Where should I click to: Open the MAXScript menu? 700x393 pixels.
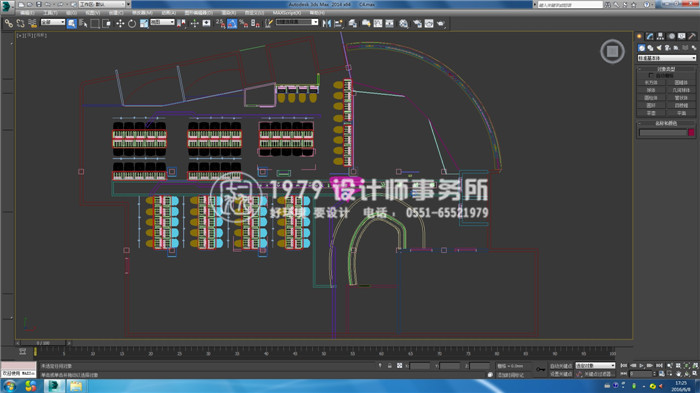(x=287, y=13)
